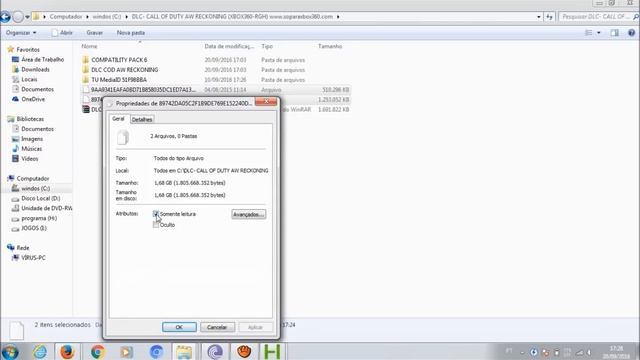Confirm properties with the OK button

[179, 327]
